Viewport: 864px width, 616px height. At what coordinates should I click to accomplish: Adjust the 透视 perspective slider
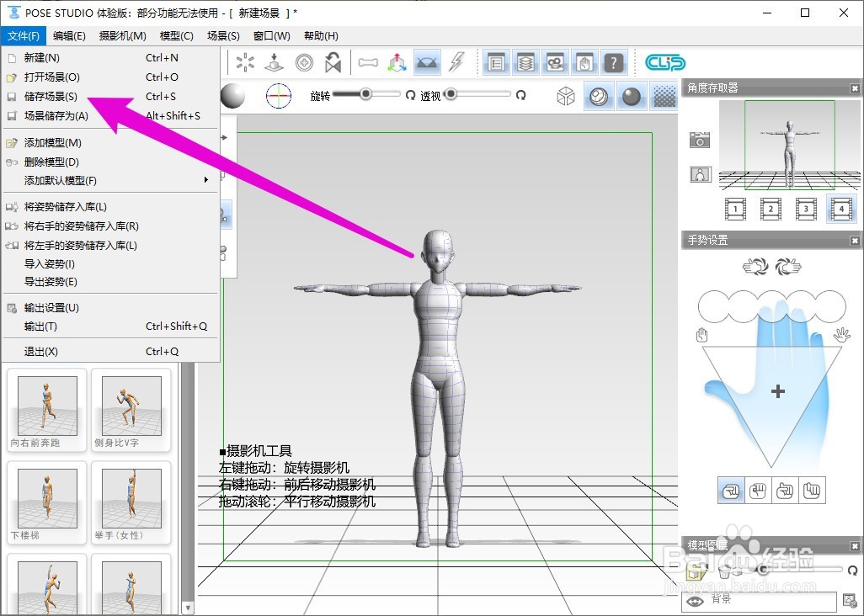pos(477,94)
